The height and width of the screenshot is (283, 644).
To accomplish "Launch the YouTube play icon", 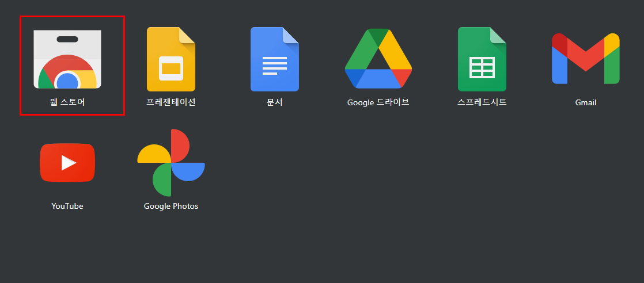I will [x=67, y=162].
